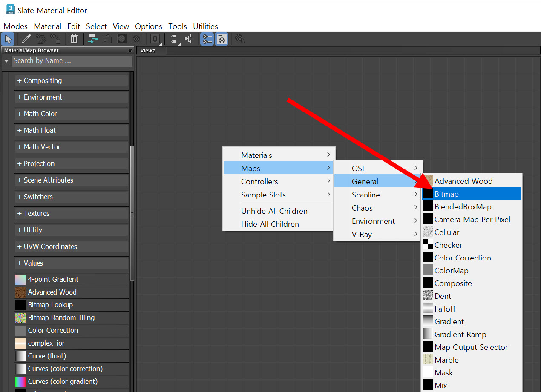Click Select by Material icon

[x=240, y=39]
